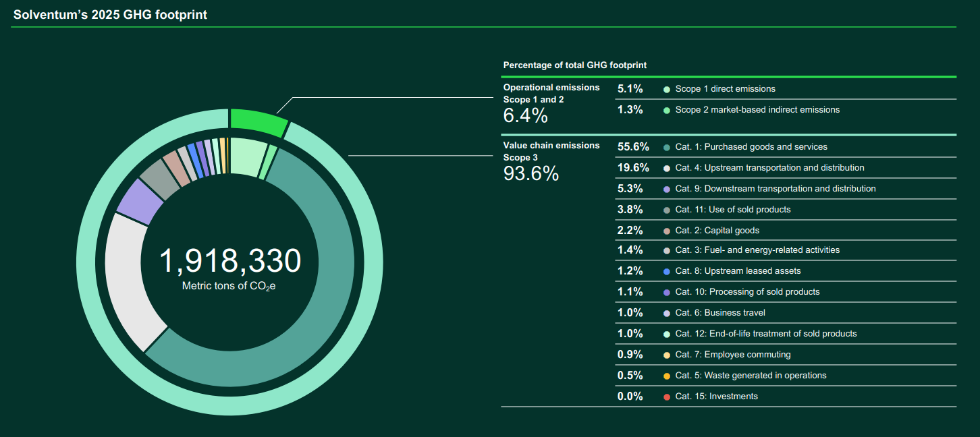This screenshot has height=437, width=980.
Task: Click the 0.5% Waste generated value
Action: tap(630, 376)
